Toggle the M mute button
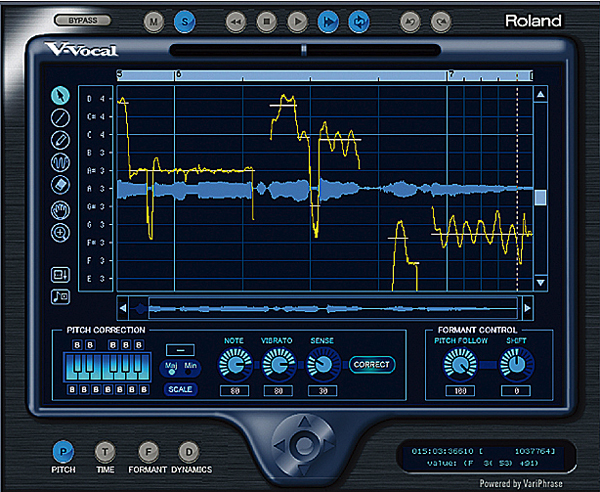This screenshot has width=600, height=492. coord(153,20)
